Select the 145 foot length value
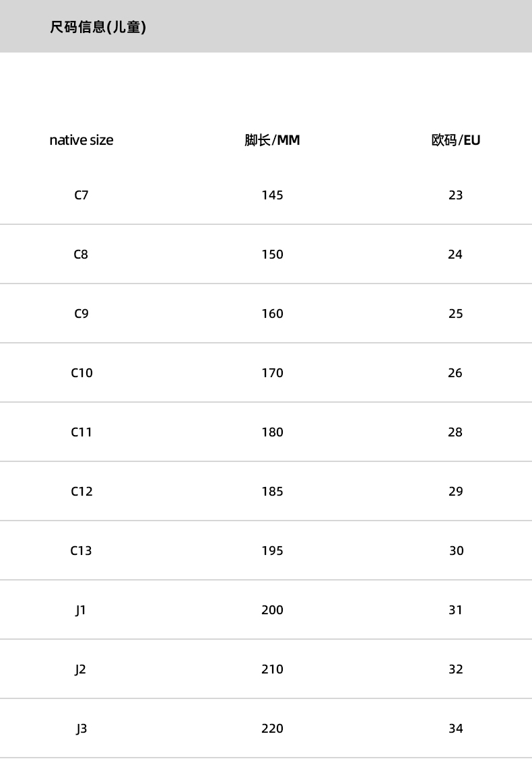This screenshot has height=761, width=532. coord(272,195)
